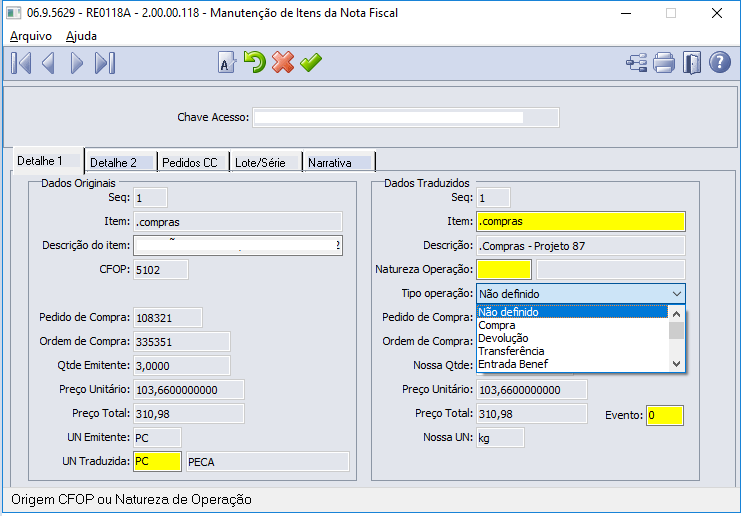The width and height of the screenshot is (742, 516).
Task: Click the red X cancel icon
Action: (x=283, y=62)
